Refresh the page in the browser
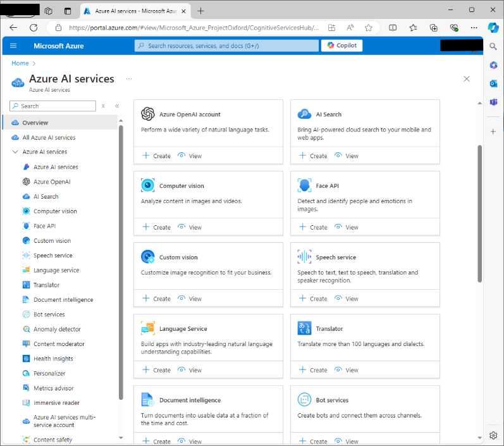Screen dimensions: 504x446 [34, 28]
